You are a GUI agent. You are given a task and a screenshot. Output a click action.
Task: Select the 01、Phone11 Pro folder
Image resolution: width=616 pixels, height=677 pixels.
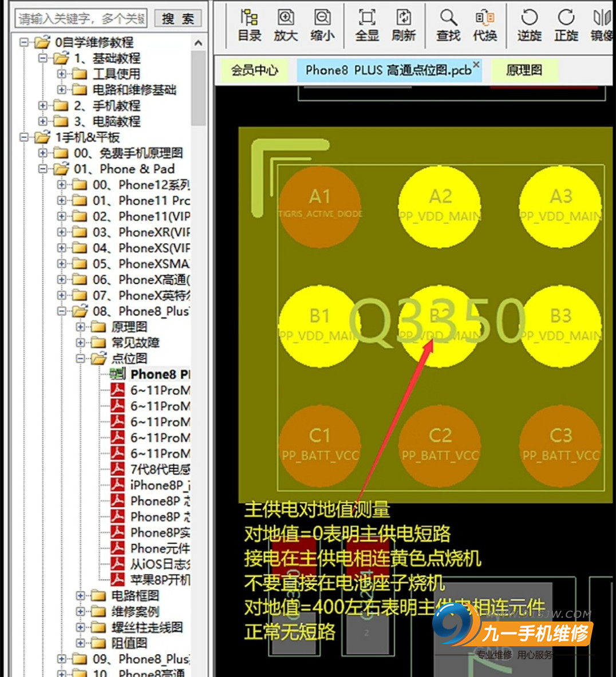coord(131,200)
